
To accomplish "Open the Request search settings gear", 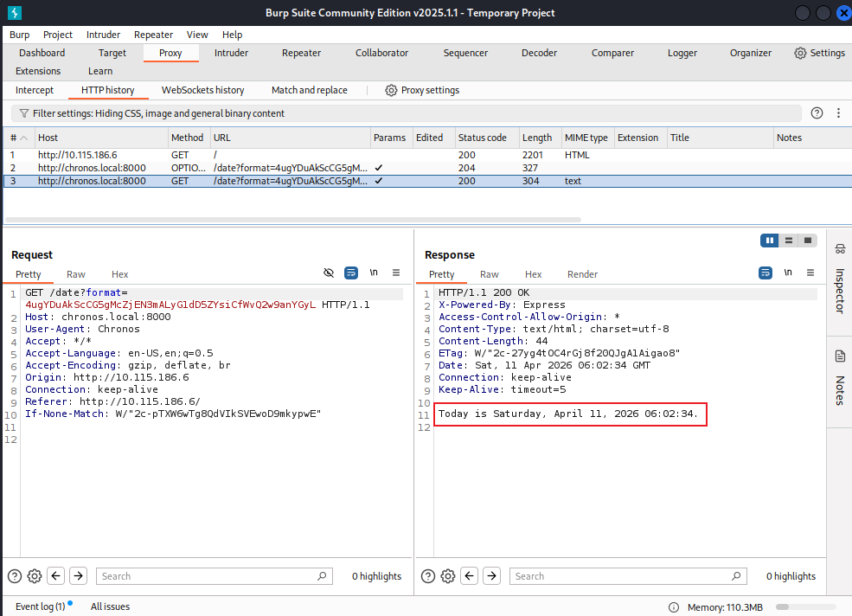I will click(35, 575).
